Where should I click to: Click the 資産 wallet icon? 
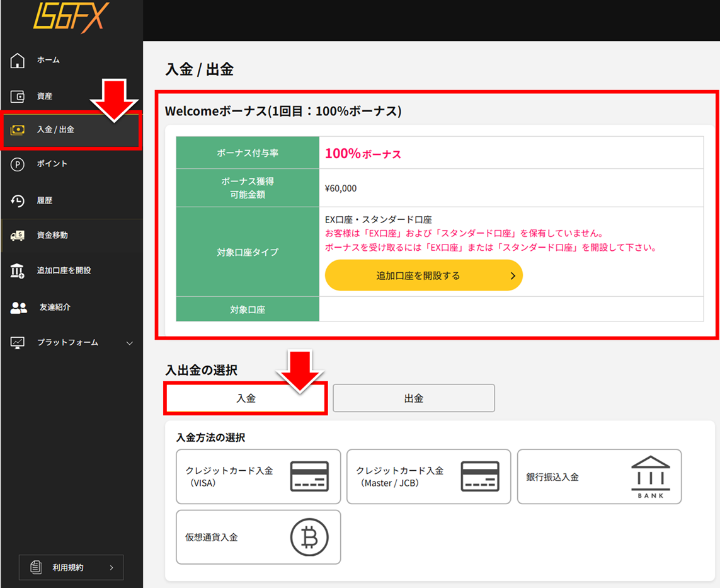tap(18, 96)
